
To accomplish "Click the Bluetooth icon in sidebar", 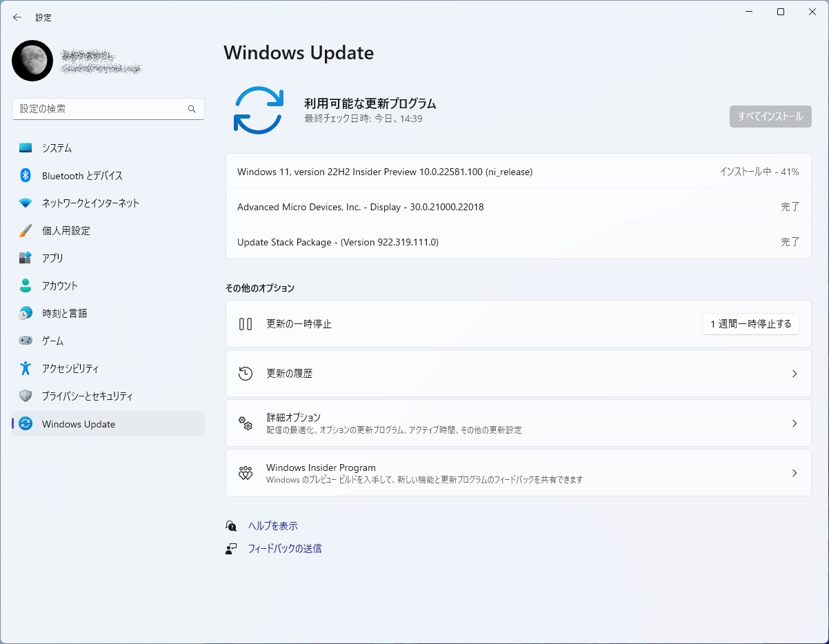I will (26, 176).
